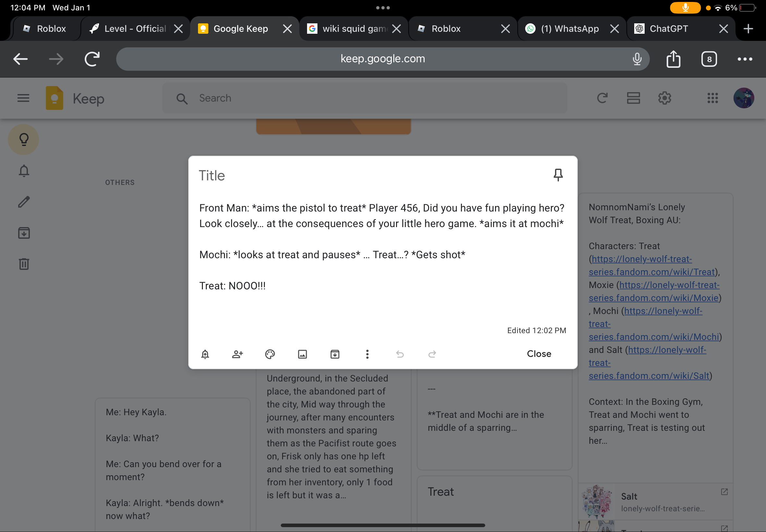The width and height of the screenshot is (766, 532).
Task: Open the Google account avatar
Action: click(744, 98)
